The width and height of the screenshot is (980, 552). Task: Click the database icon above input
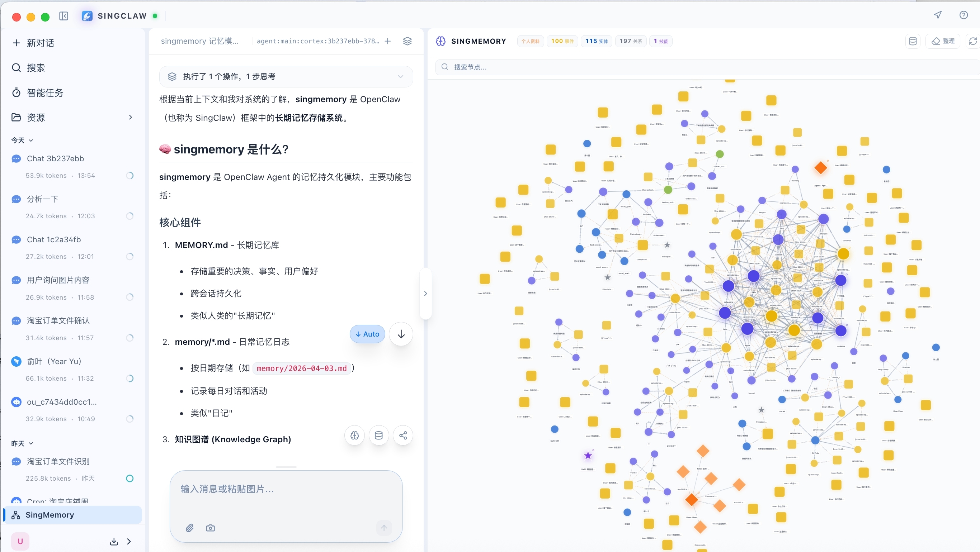coord(378,435)
